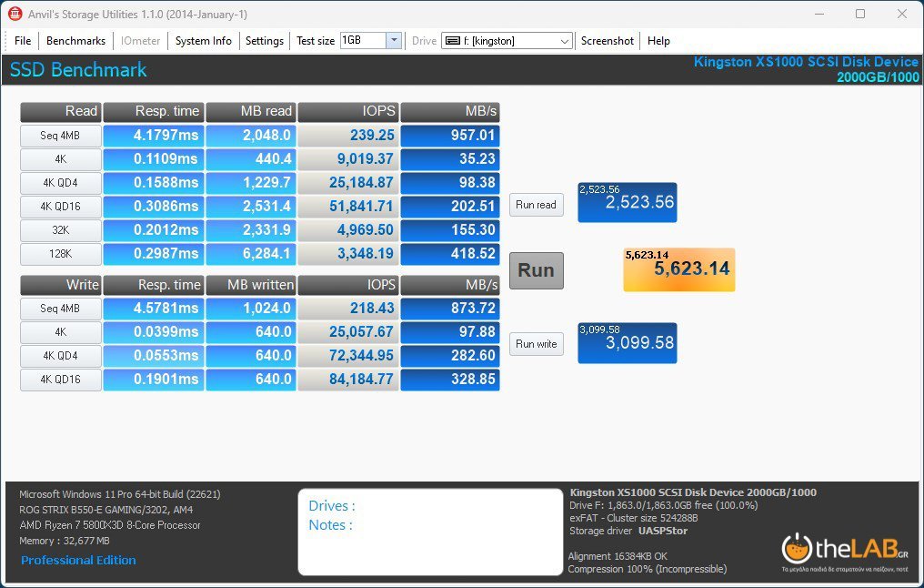Screen dimensions: 924x588
Task: Maximize the Anvil's Storage Utilities window
Action: pos(860,14)
